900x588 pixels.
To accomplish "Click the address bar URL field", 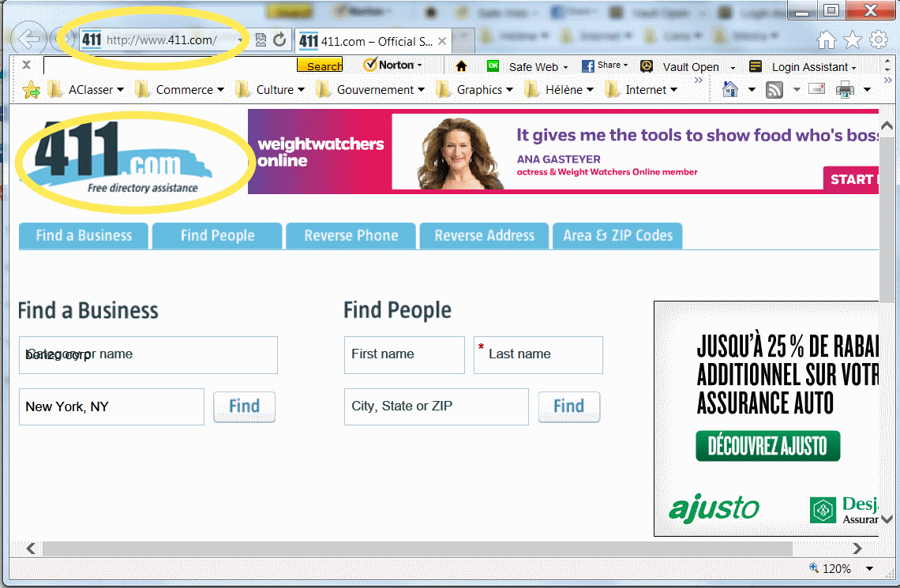I will tap(161, 39).
